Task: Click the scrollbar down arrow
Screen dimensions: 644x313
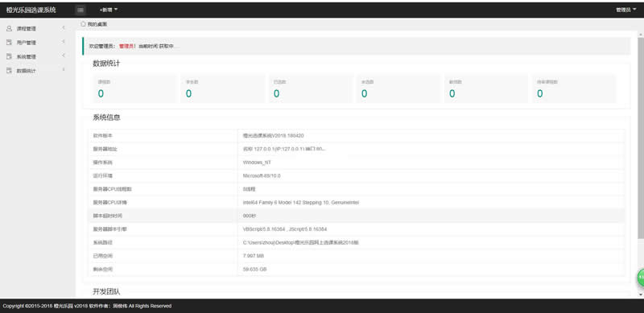Action: coord(641,295)
